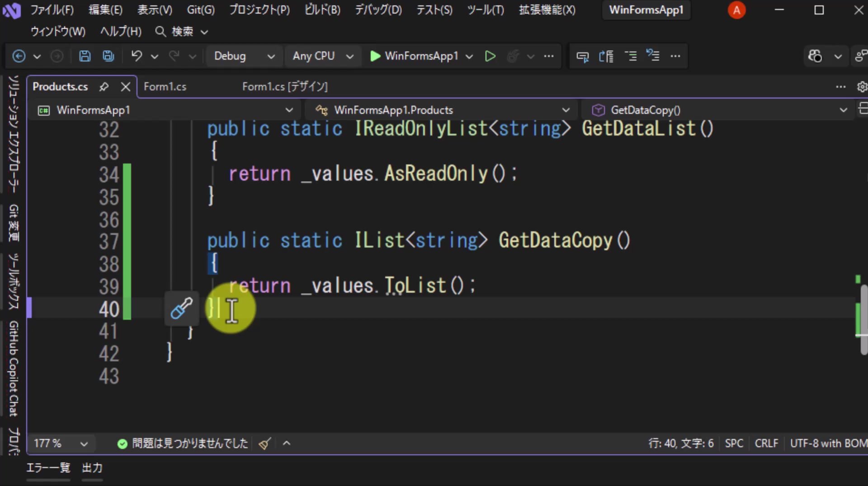
Task: Switch to the Form1.cs tab
Action: [165, 87]
